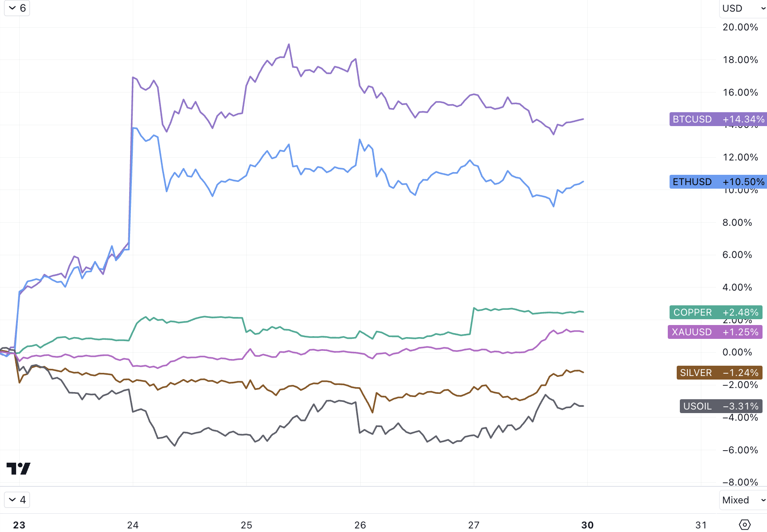Click the ETHUSD price label
The width and height of the screenshot is (767, 532).
pyautogui.click(x=718, y=182)
